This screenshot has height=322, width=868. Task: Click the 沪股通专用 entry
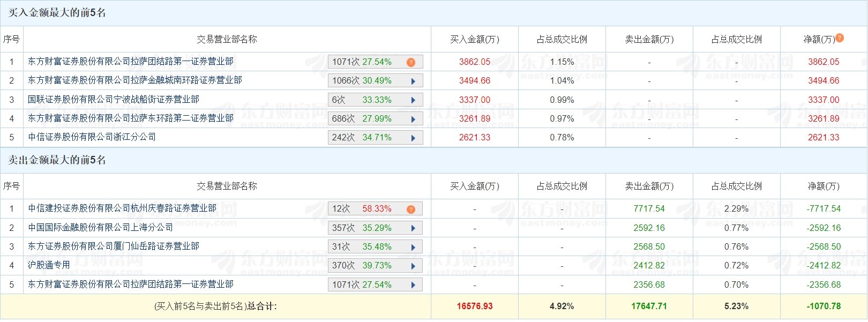(49, 265)
